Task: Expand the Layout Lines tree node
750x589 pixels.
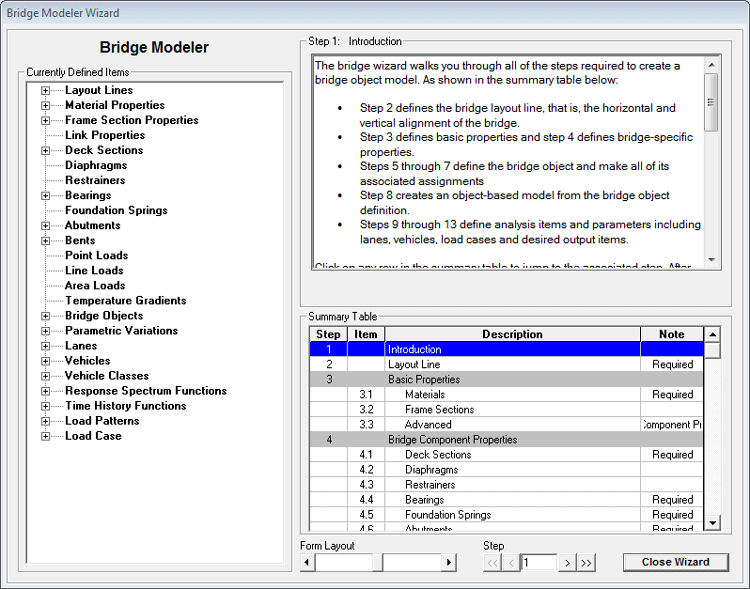Action: click(x=46, y=91)
